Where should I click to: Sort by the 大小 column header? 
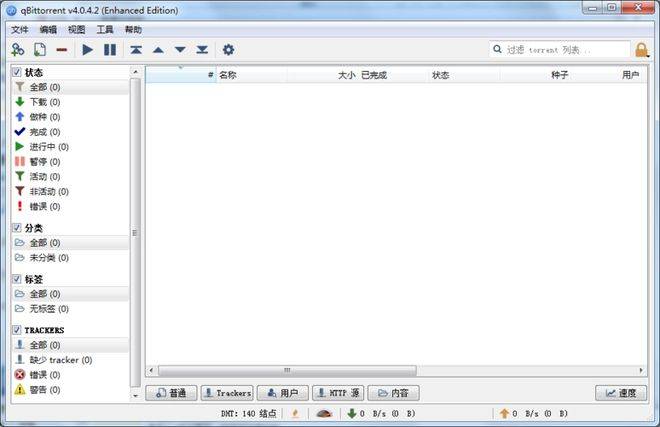pos(322,75)
